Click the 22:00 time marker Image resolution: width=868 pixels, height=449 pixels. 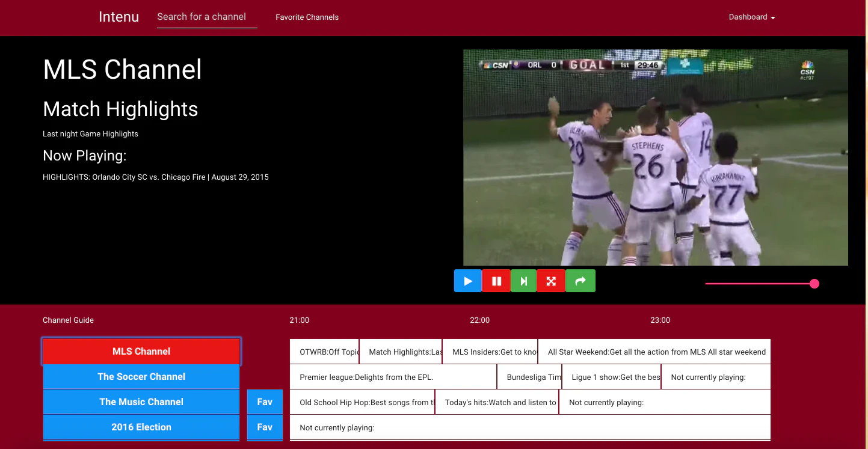479,320
